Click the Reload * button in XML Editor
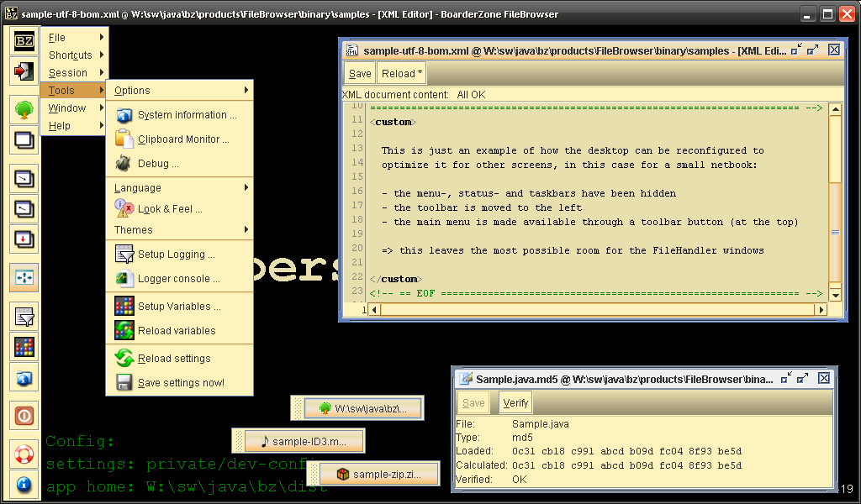861x504 pixels. tap(401, 73)
